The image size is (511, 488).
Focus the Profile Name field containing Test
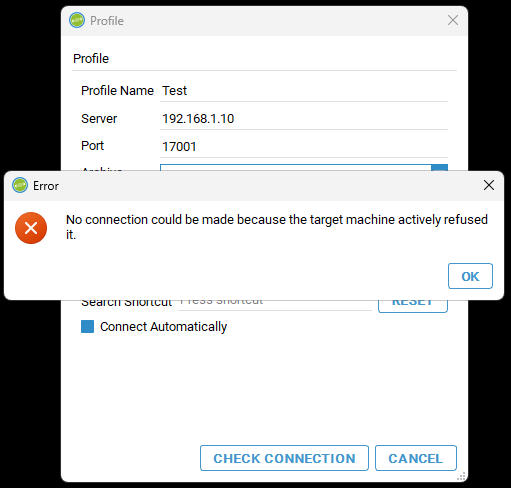pos(304,91)
